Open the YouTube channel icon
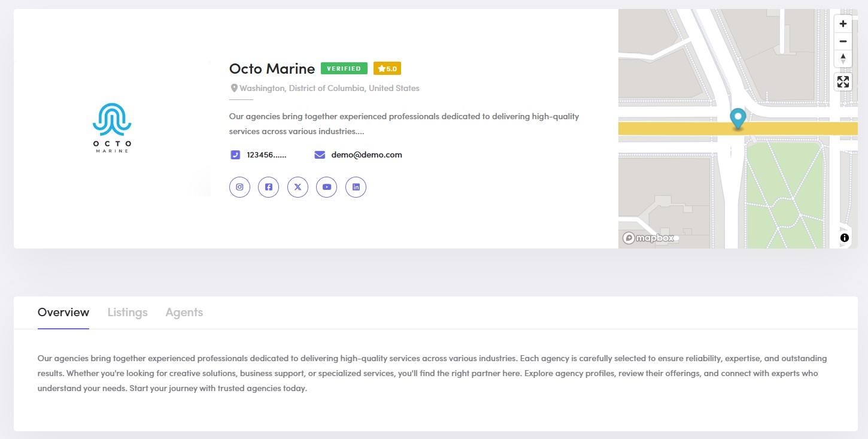Viewport: 868px width, 439px height. (x=327, y=187)
